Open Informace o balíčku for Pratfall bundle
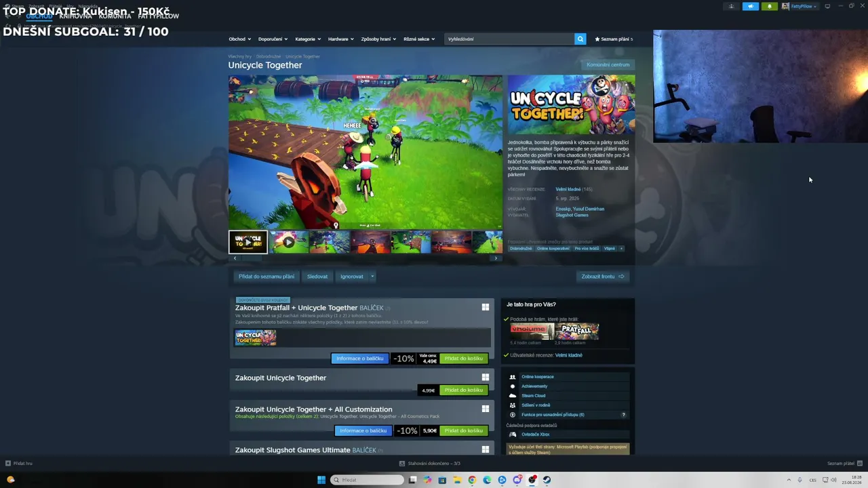This screenshot has height=488, width=868. pyautogui.click(x=361, y=359)
